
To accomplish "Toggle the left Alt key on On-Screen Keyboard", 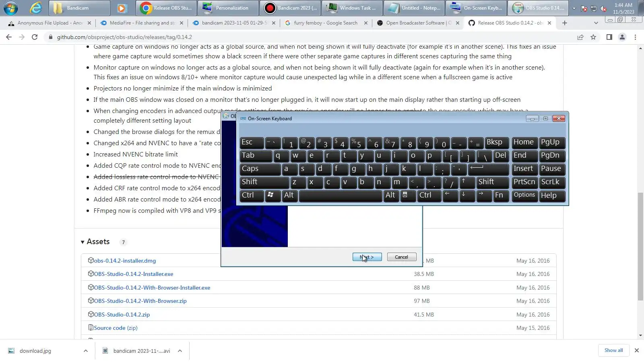I will (290, 195).
